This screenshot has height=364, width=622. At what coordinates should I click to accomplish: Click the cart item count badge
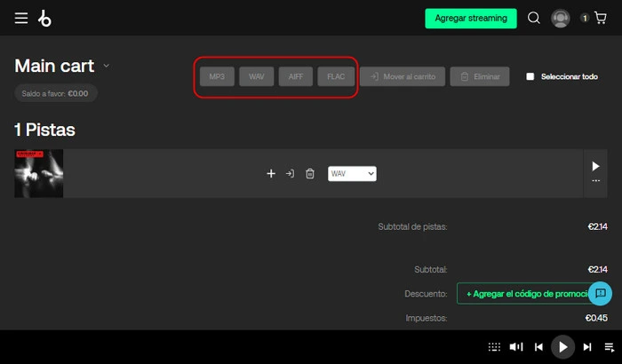pyautogui.click(x=585, y=19)
